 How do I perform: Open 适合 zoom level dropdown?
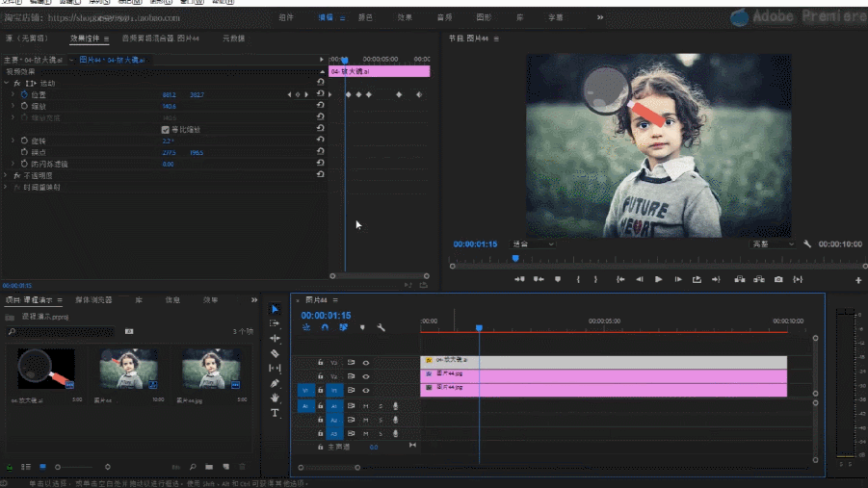[533, 244]
